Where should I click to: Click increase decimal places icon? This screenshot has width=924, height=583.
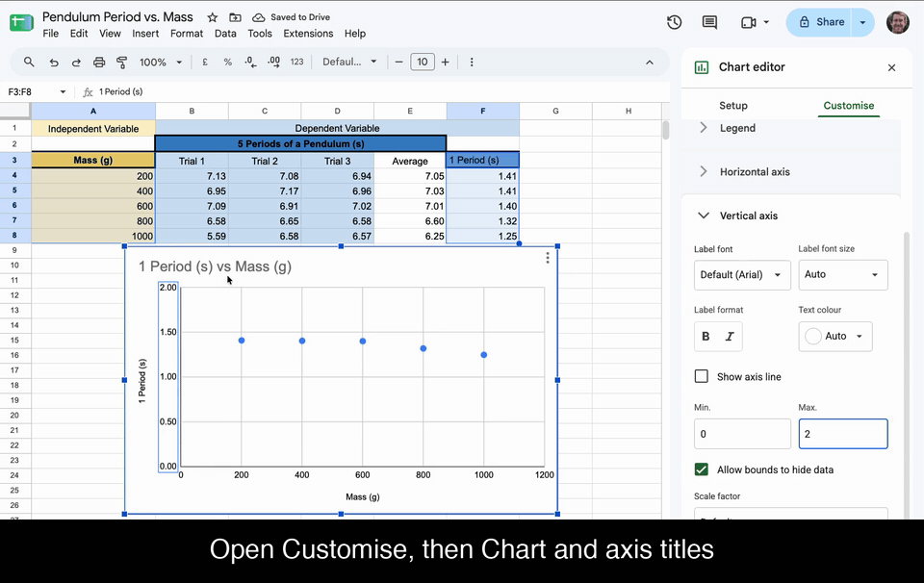pyautogui.click(x=273, y=62)
